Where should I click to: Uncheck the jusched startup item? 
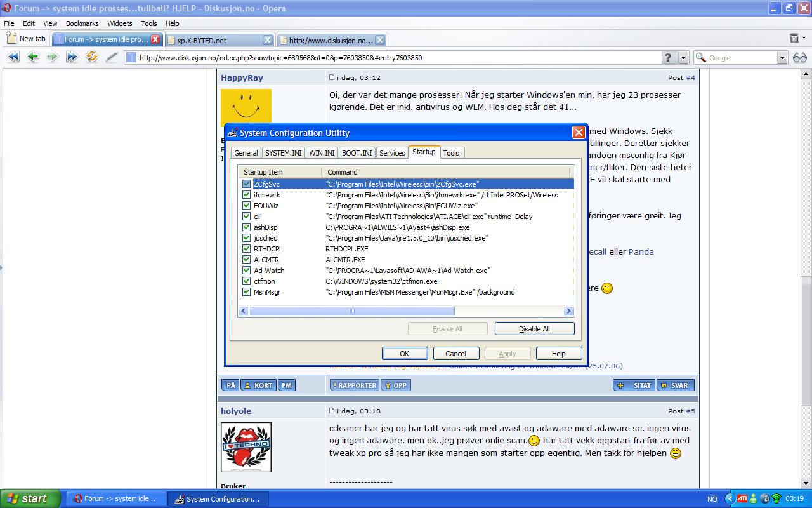(x=247, y=238)
